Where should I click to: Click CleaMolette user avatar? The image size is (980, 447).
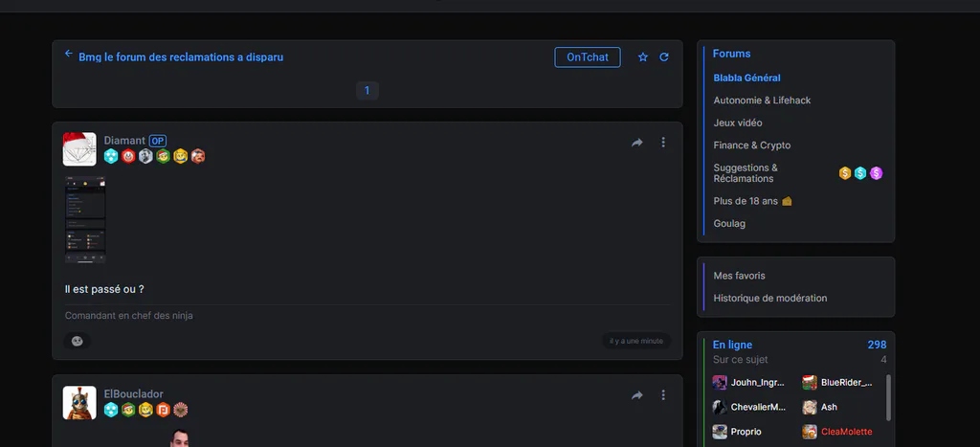(810, 432)
